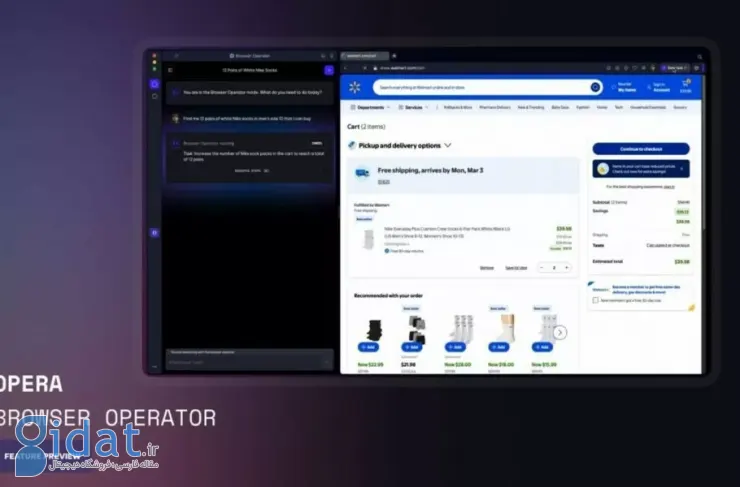Add the $21.98 grey-black socks item
Screen dimensions: 740x487
click(x=412, y=347)
